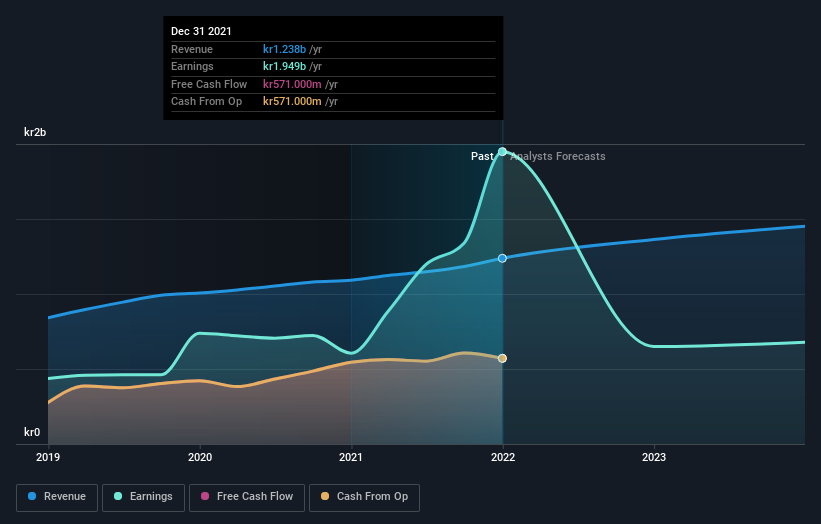
Task: Click the kr2b y-axis label
Action: 35,132
